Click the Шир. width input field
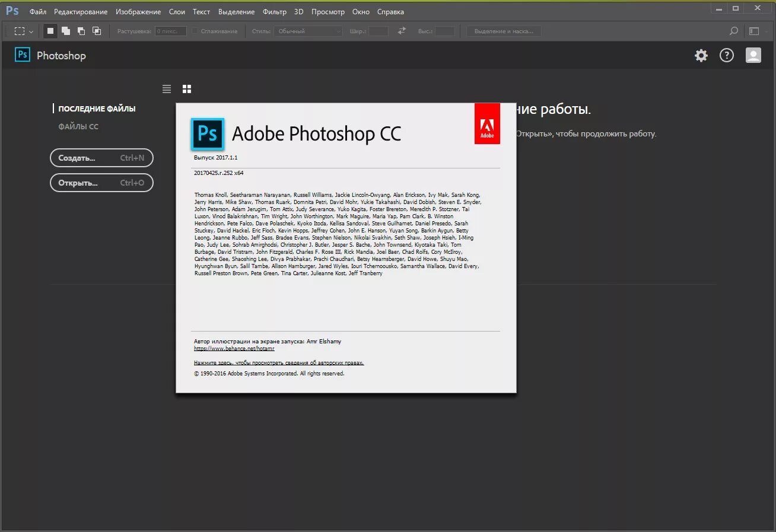Image resolution: width=776 pixels, height=532 pixels. click(x=379, y=31)
